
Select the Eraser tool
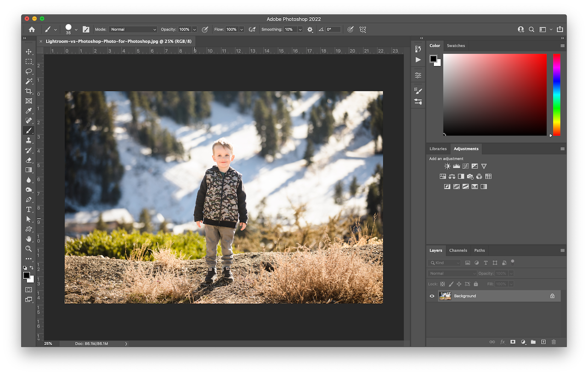28,160
